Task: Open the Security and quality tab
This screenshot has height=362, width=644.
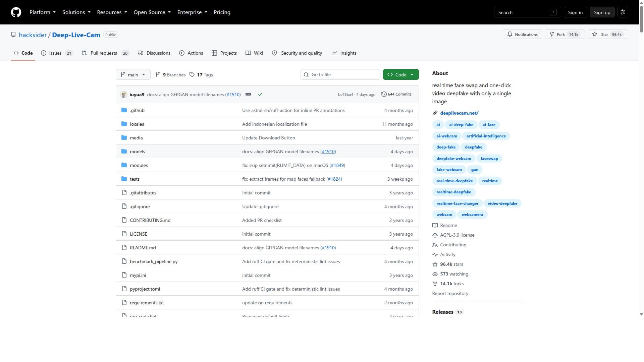Action: [x=297, y=53]
